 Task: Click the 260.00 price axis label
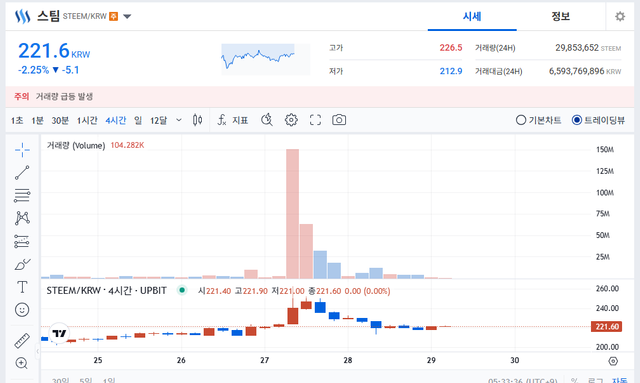(607, 288)
